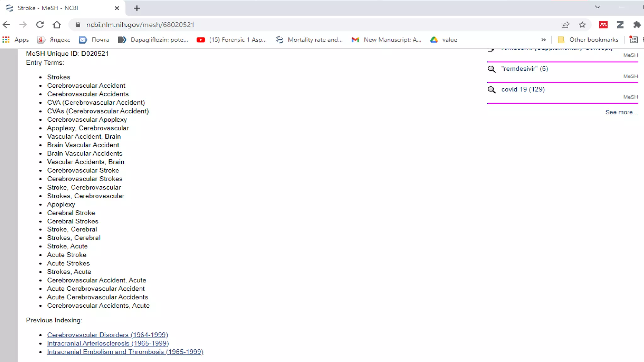Open the tab search dropdown arrow

pyautogui.click(x=597, y=7)
